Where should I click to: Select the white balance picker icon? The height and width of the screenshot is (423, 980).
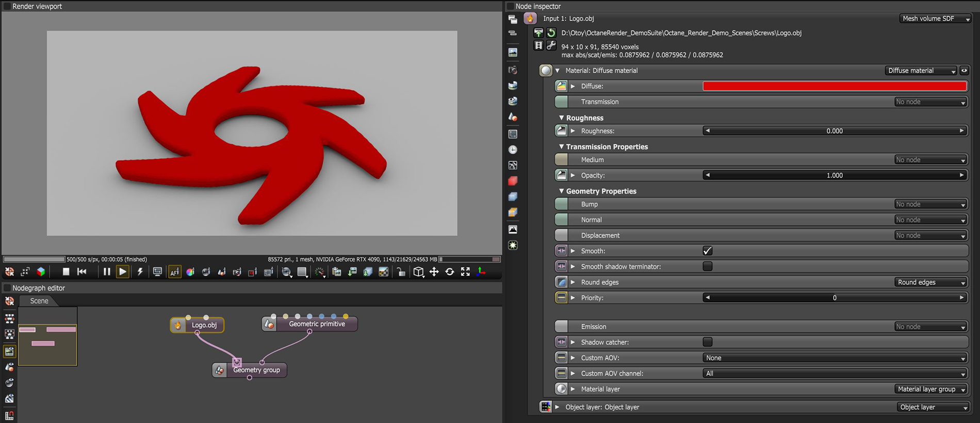point(190,272)
